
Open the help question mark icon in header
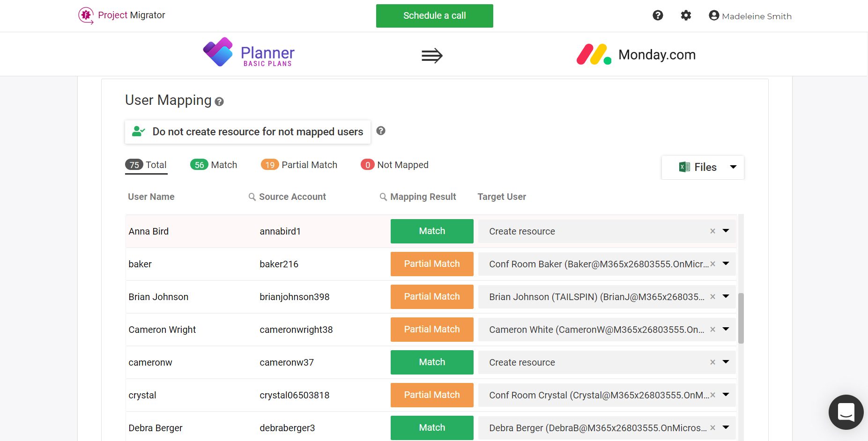(x=658, y=15)
